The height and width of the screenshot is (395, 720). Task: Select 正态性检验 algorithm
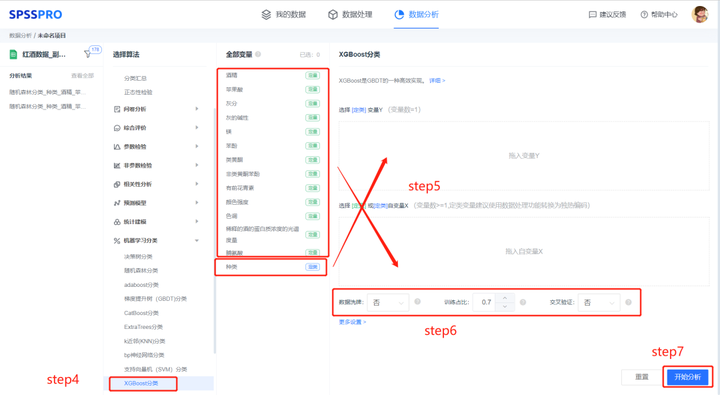[138, 92]
